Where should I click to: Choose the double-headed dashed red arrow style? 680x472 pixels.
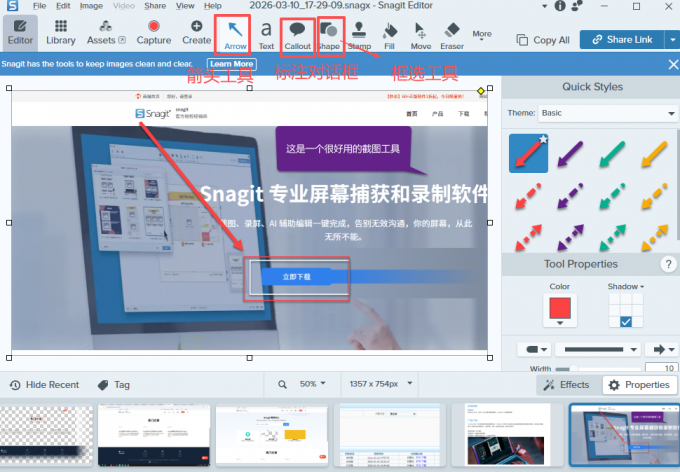528,237
